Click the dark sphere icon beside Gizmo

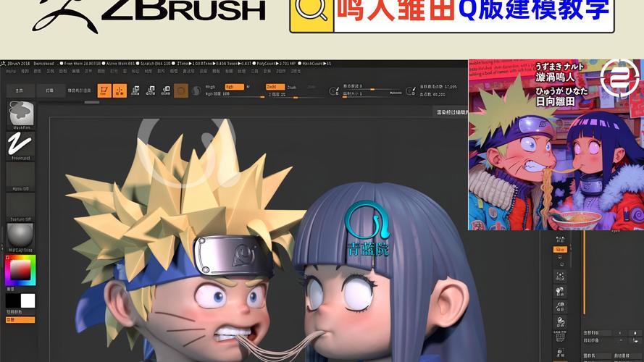pos(196,90)
